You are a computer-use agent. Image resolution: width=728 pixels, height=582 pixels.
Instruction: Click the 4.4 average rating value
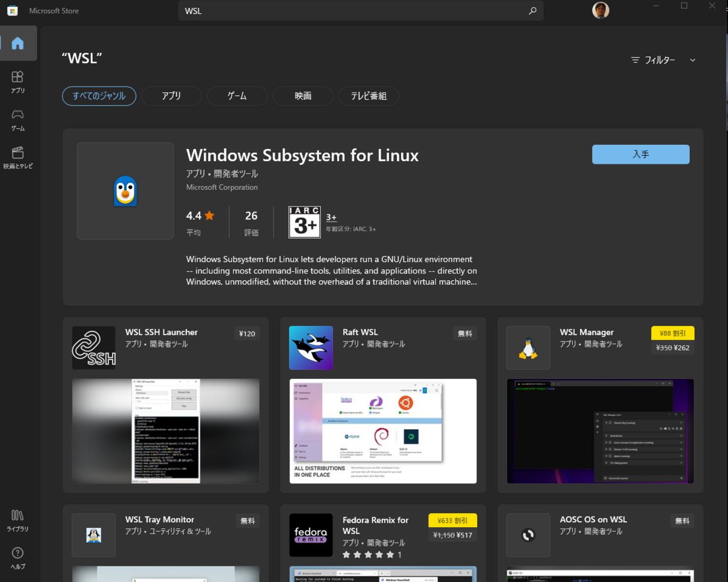[x=194, y=215]
